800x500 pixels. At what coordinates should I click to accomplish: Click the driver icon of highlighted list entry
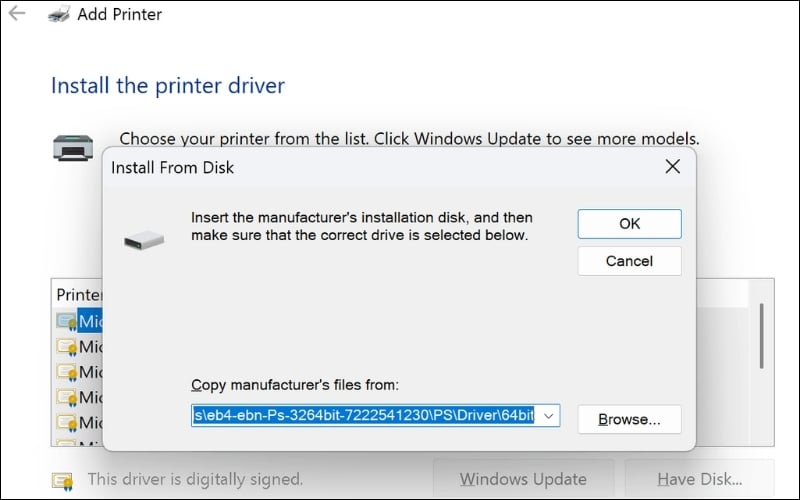click(66, 321)
